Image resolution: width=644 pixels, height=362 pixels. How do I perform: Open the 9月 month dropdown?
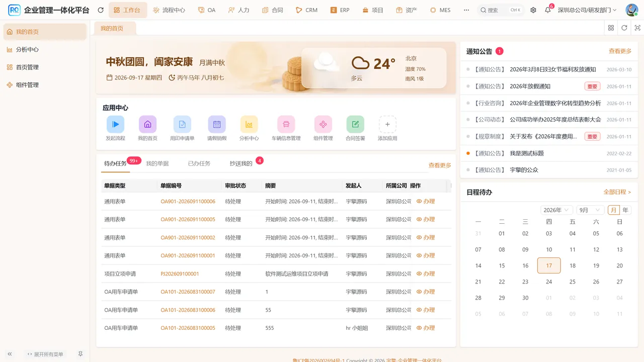[x=590, y=210]
